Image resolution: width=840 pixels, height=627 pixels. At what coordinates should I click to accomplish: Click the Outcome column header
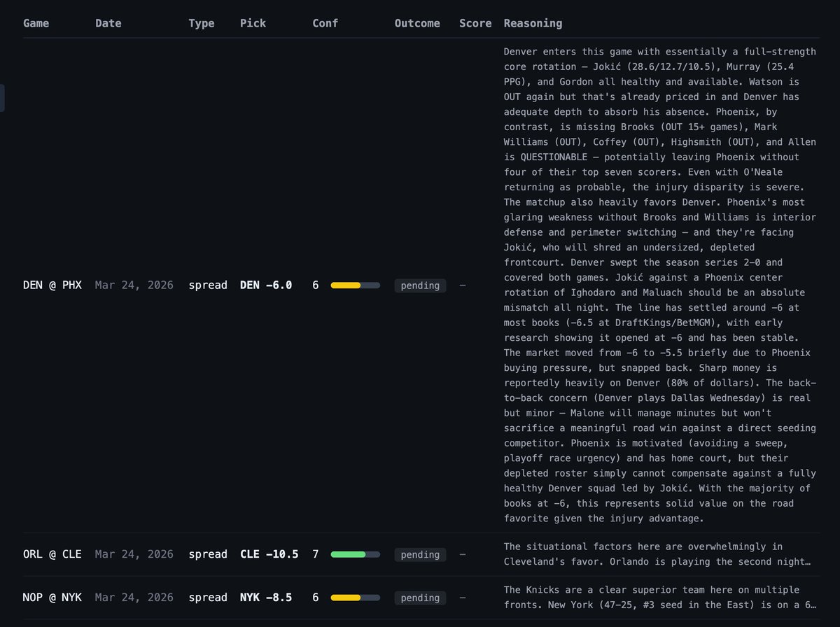[x=417, y=23]
